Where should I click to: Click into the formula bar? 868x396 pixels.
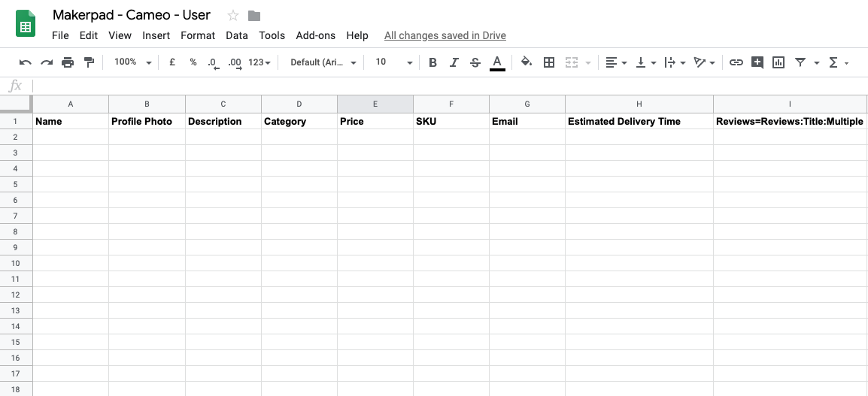tap(448, 86)
